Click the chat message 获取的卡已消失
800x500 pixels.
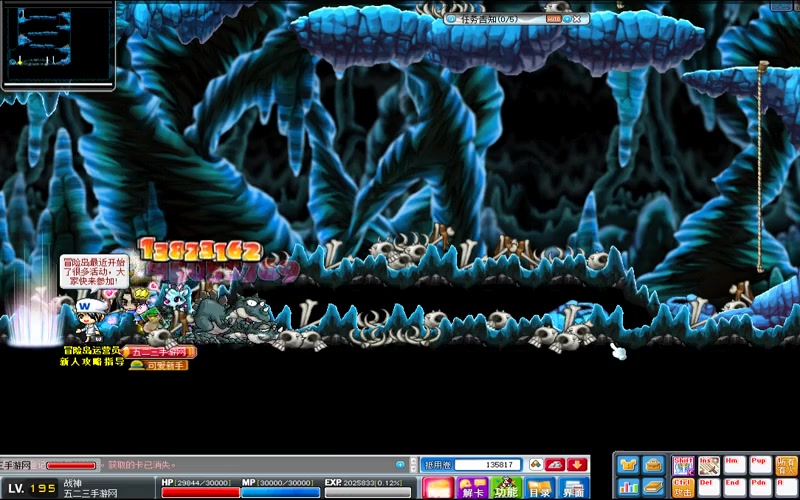click(x=142, y=465)
